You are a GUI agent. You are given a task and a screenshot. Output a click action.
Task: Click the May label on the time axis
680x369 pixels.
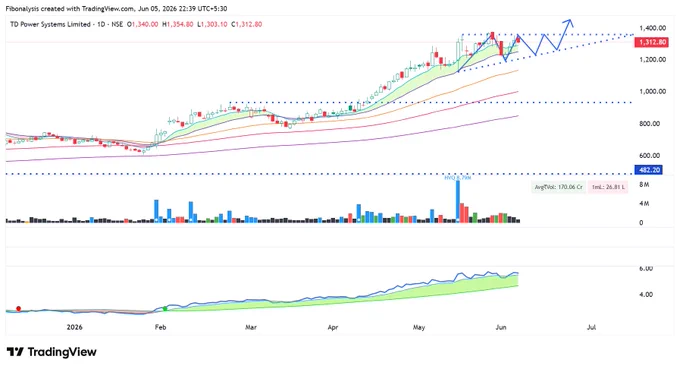click(419, 327)
